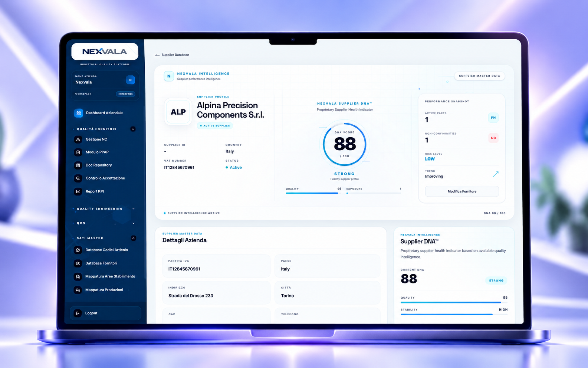Click the Partita IVA field IT12845670961
Viewport: 588px width, 368px height.
(x=216, y=266)
